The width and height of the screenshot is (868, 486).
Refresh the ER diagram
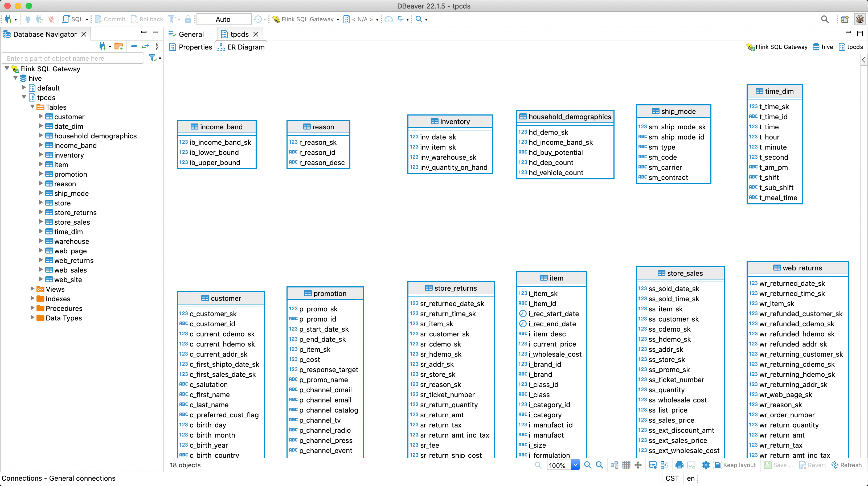[x=847, y=465]
